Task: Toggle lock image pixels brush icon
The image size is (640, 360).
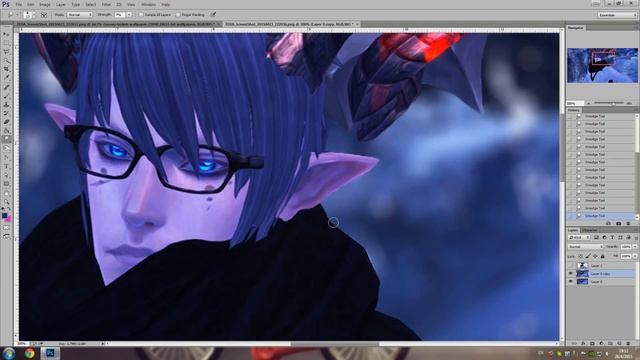Action: [588, 256]
